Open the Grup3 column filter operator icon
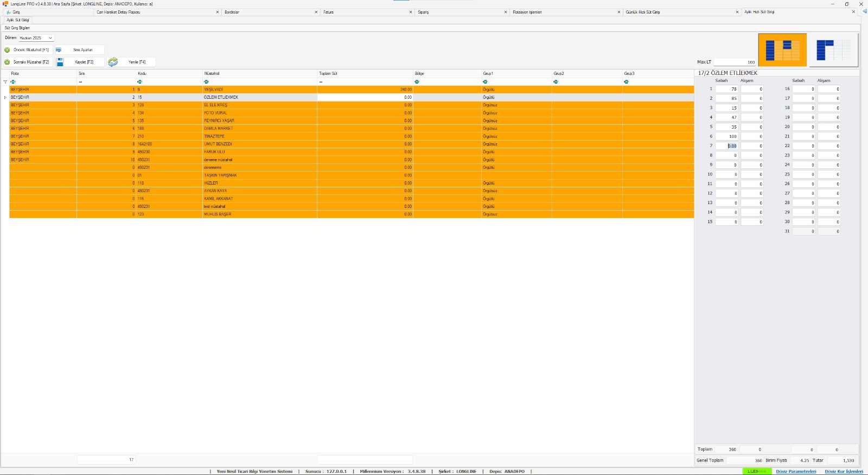868x475 pixels. click(626, 82)
